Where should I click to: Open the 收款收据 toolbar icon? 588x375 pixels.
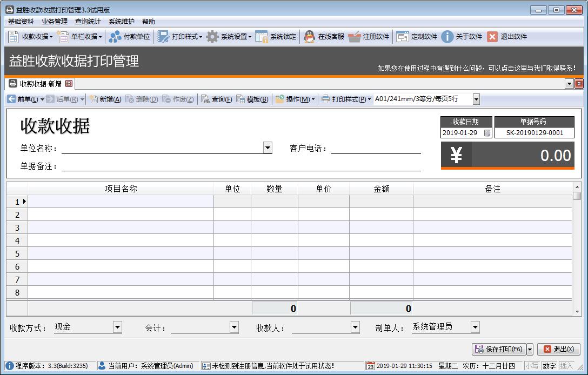[14, 37]
